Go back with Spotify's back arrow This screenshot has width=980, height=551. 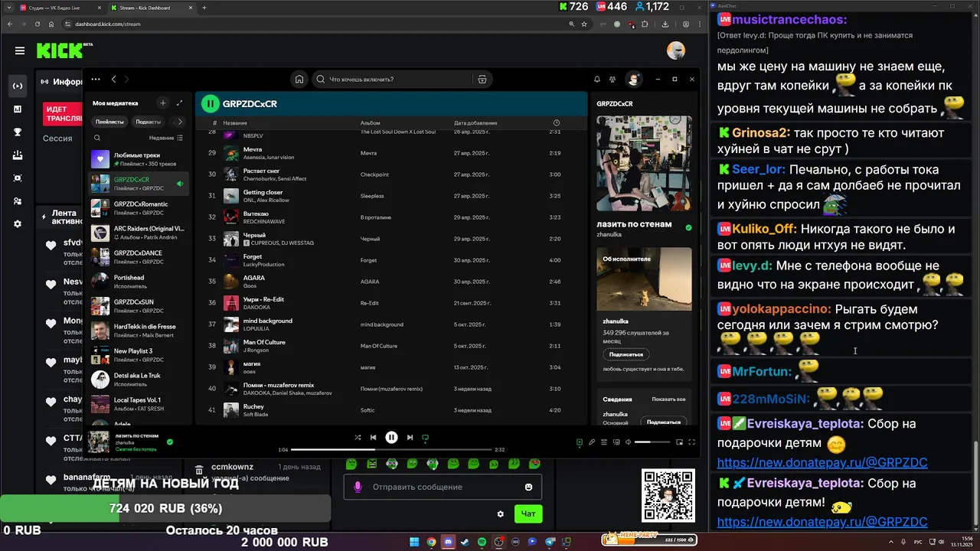pyautogui.click(x=113, y=79)
